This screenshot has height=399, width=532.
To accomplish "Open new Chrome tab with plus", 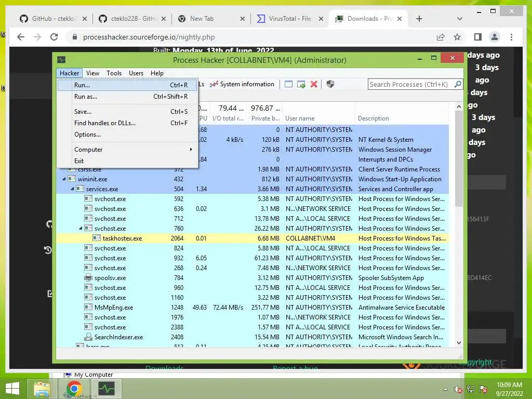I will pyautogui.click(x=419, y=19).
